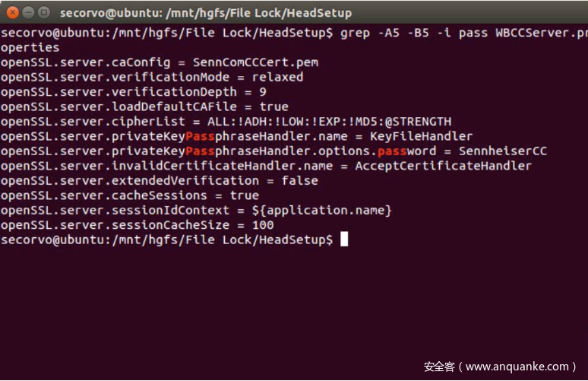Screen dimensions: 588x381
Task: Click the blinking cursor block at prompt
Action: tap(344, 239)
